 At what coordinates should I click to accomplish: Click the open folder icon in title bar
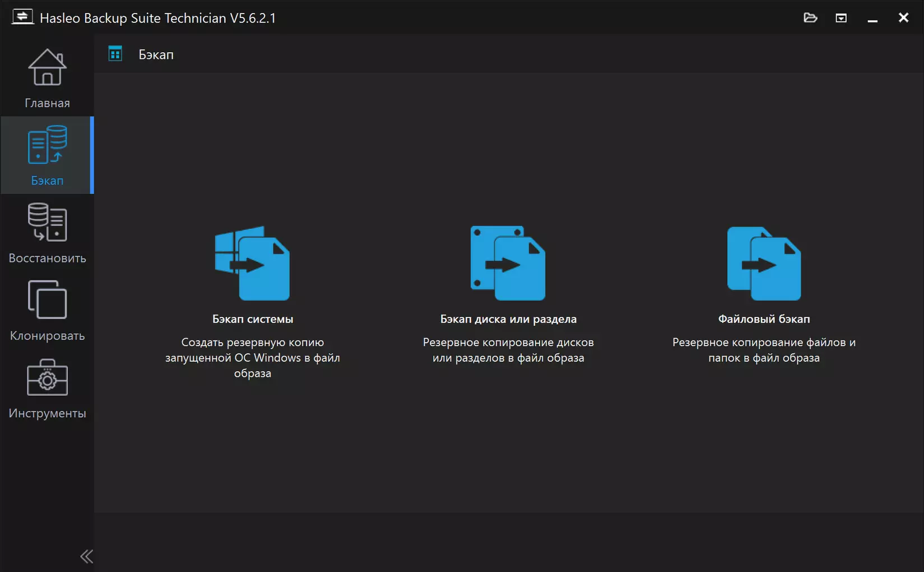pyautogui.click(x=810, y=18)
